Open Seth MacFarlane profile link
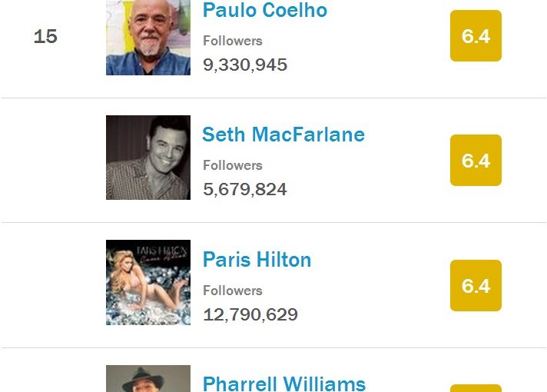547x392 pixels. 283,135
